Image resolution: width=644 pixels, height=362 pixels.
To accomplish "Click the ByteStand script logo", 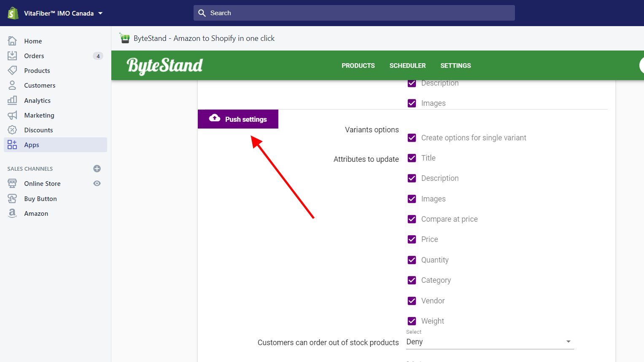I will click(x=165, y=66).
